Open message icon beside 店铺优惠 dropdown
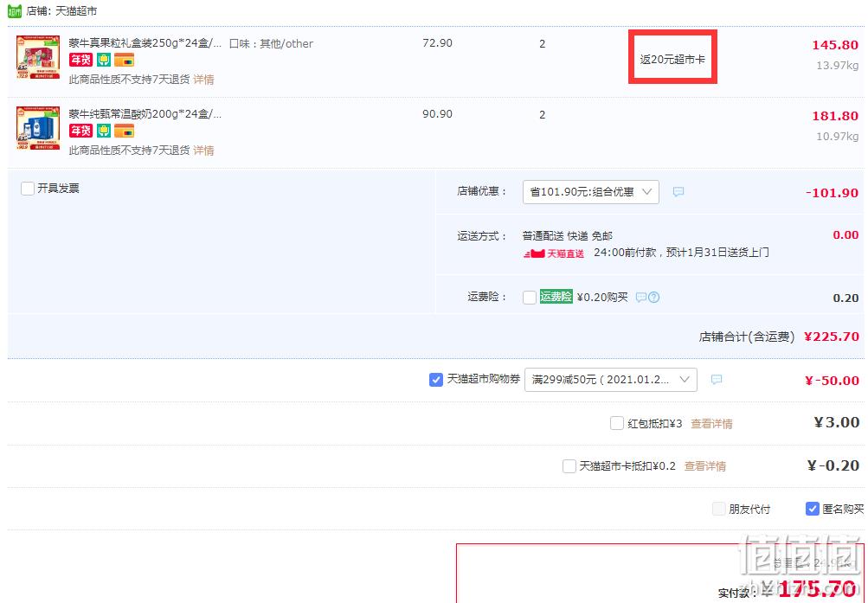This screenshot has width=868, height=603. 678,191
